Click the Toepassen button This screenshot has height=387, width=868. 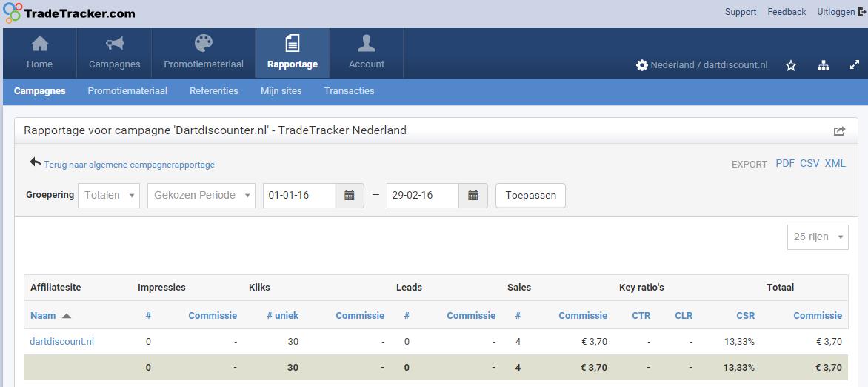pyautogui.click(x=530, y=196)
